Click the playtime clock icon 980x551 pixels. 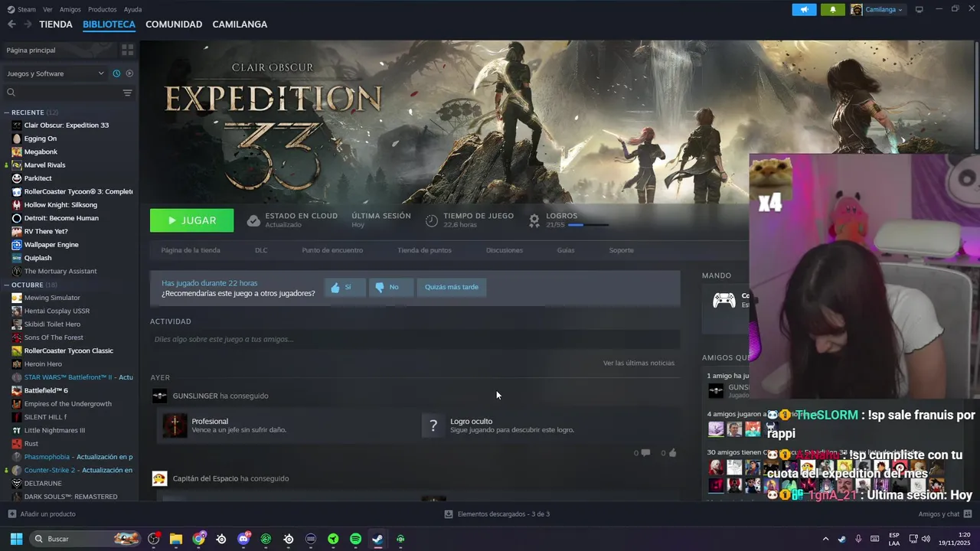(x=432, y=220)
